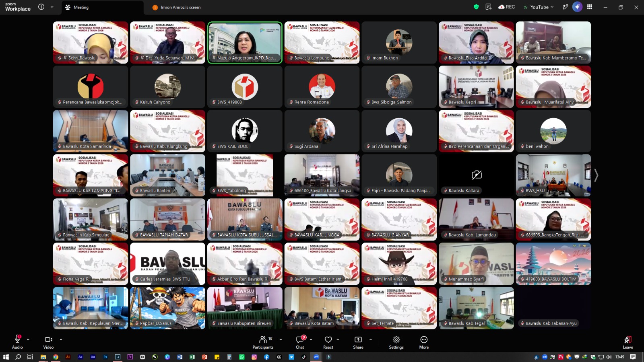Expand the dropdown beside meeting info icon
The height and width of the screenshot is (362, 644).
click(52, 7)
